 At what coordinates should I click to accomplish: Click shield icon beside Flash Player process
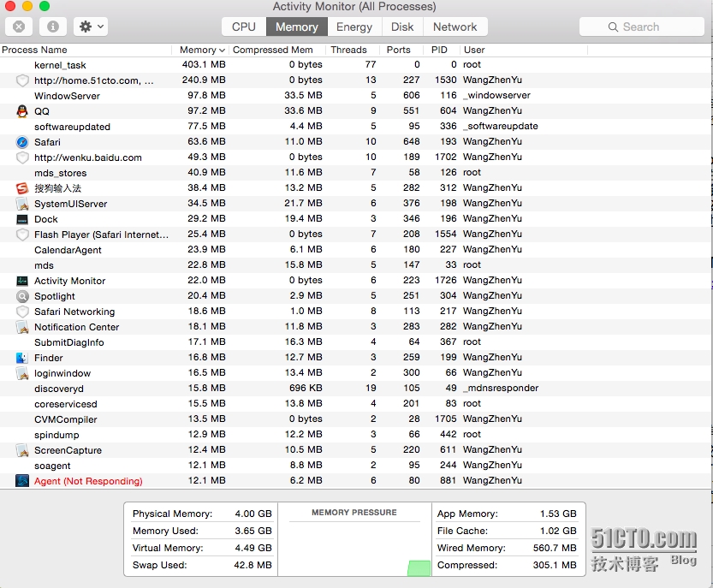click(x=22, y=235)
